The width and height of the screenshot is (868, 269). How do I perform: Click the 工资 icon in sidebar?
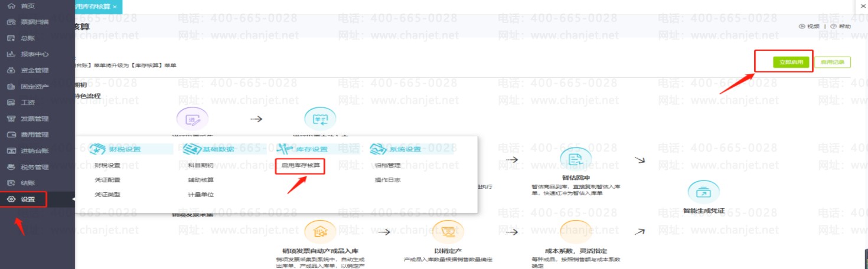pyautogui.click(x=11, y=103)
